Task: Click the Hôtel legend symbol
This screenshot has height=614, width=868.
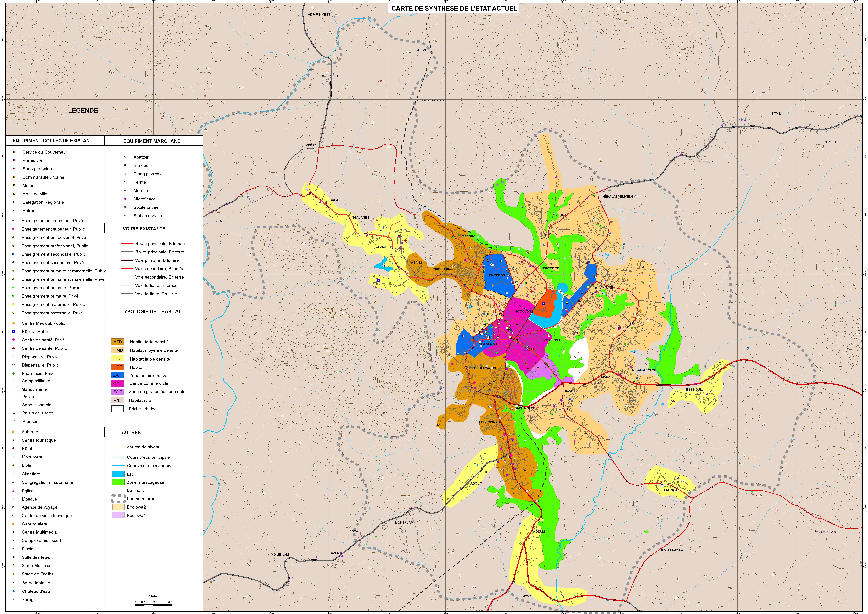Action: tap(14, 448)
